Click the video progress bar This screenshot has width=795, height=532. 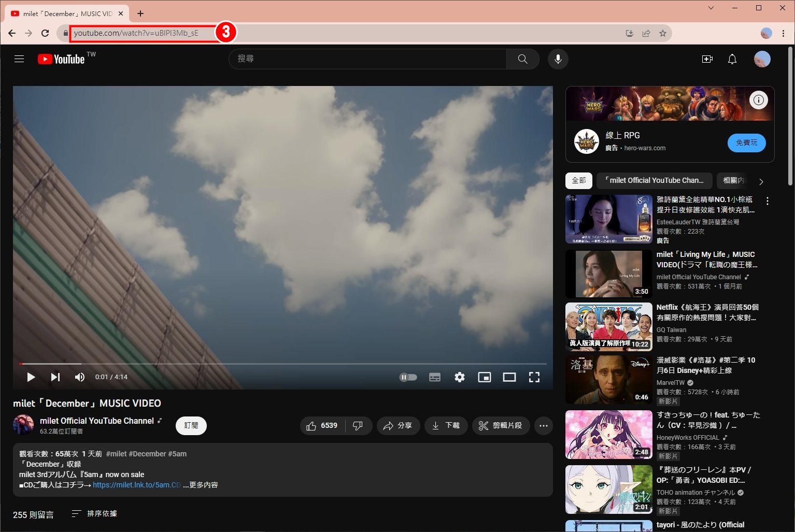(x=283, y=364)
